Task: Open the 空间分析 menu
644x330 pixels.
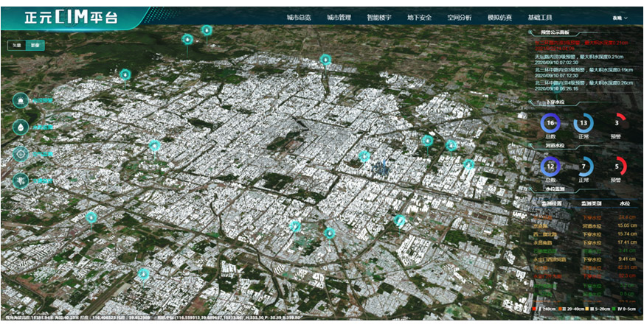Action: (459, 17)
